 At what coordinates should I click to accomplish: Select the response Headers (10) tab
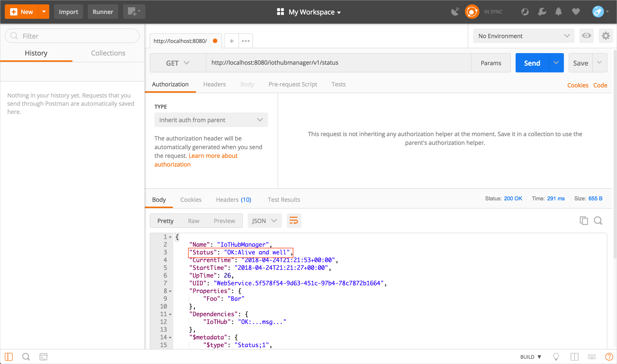(x=233, y=200)
